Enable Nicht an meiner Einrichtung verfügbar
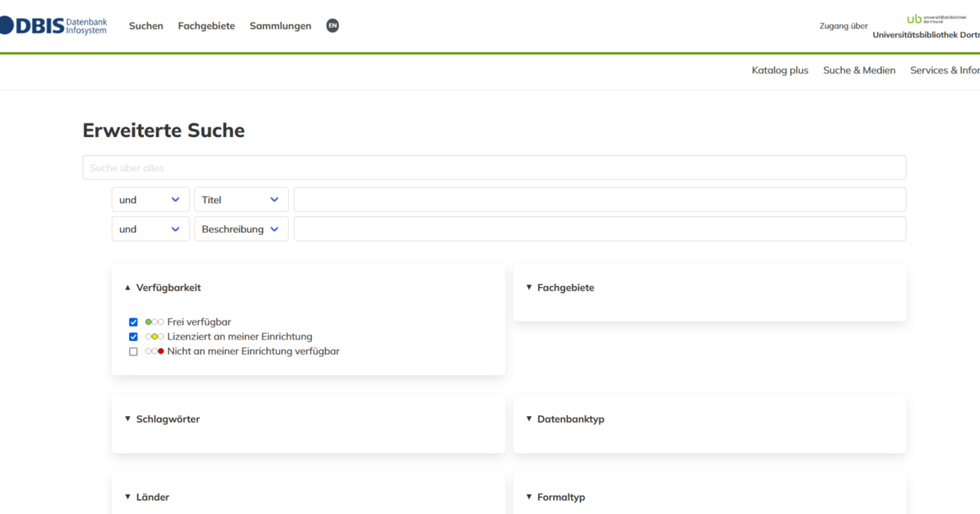Image resolution: width=980 pixels, height=514 pixels. coord(133,351)
